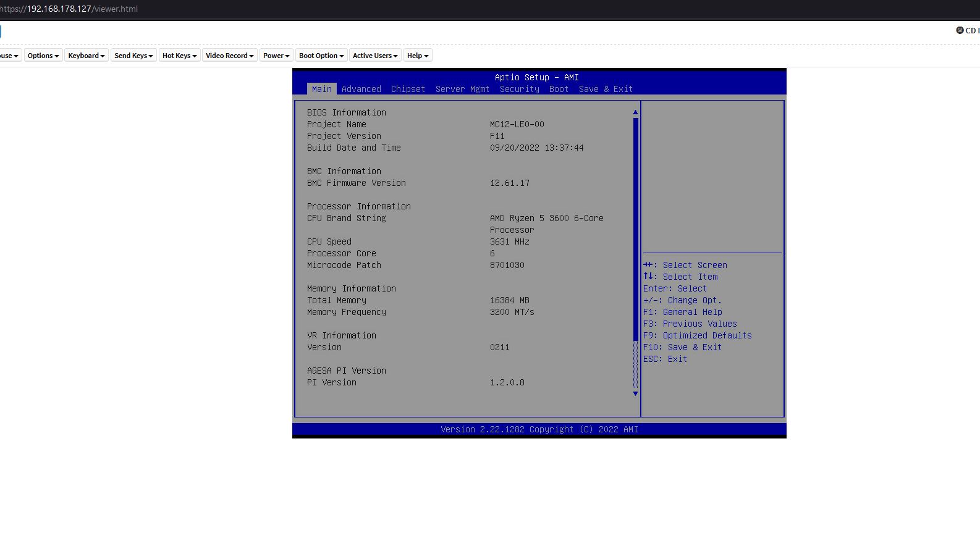Viewport: 980px width, 541px height.
Task: Click the CPU Speed label
Action: point(329,241)
